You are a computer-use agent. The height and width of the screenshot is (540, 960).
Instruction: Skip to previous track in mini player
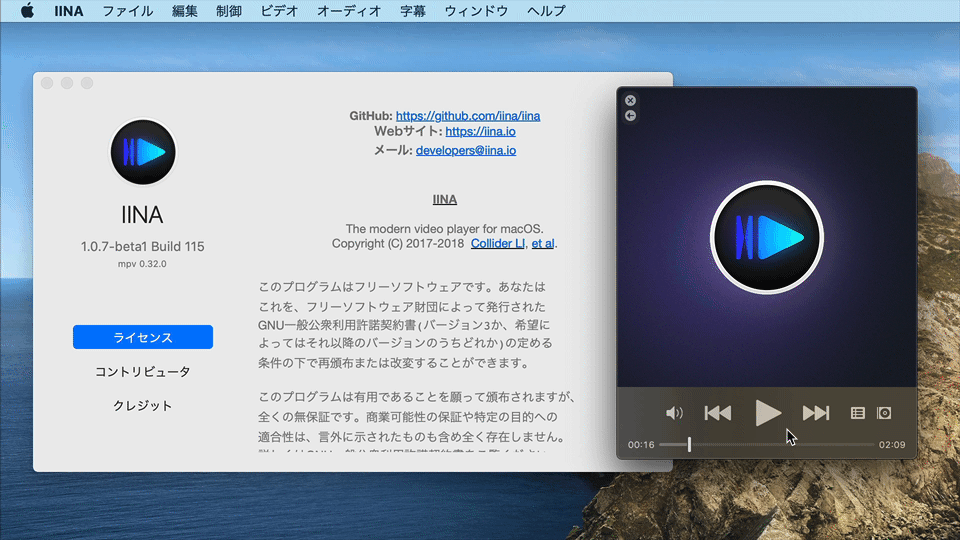[718, 413]
